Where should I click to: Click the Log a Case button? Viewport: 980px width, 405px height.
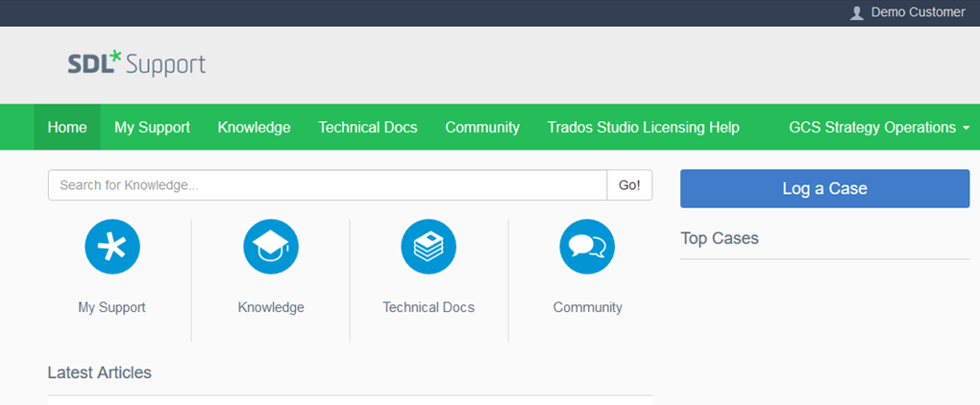825,188
